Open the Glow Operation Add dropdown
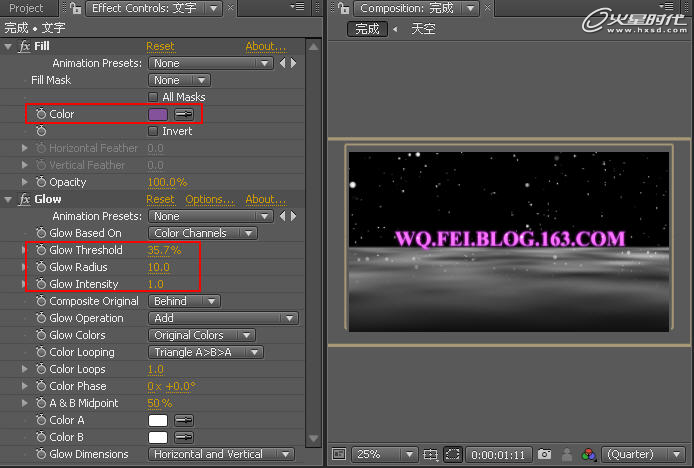 224,318
